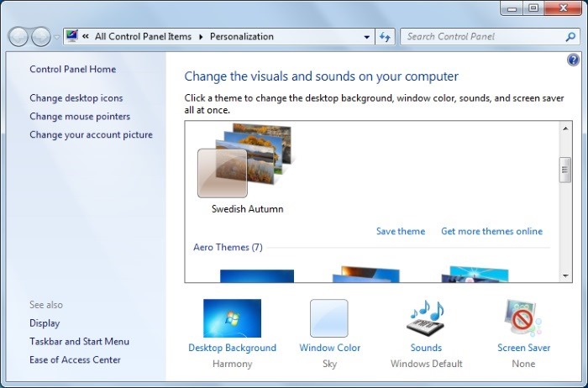Click the blue help question mark icon
588x388 pixels.
pyautogui.click(x=573, y=60)
